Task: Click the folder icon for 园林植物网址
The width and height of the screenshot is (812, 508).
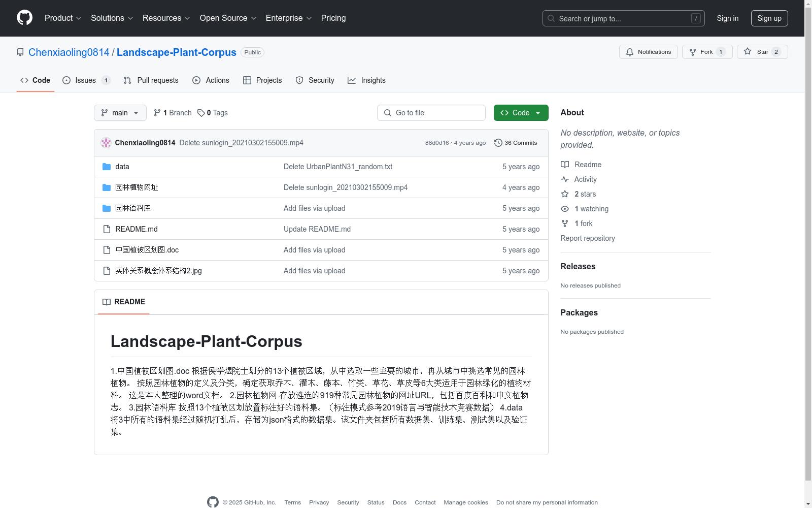Action: [x=107, y=187]
